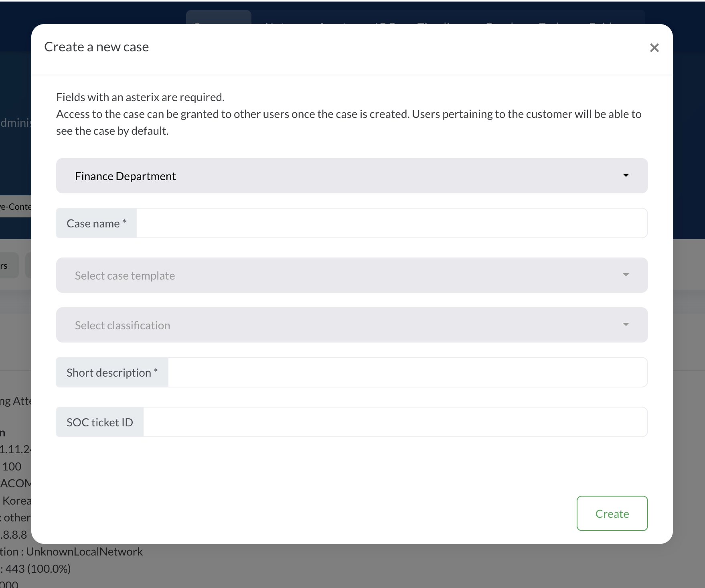Submit the form with the Create button
Viewport: 705px width, 588px height.
tap(612, 513)
